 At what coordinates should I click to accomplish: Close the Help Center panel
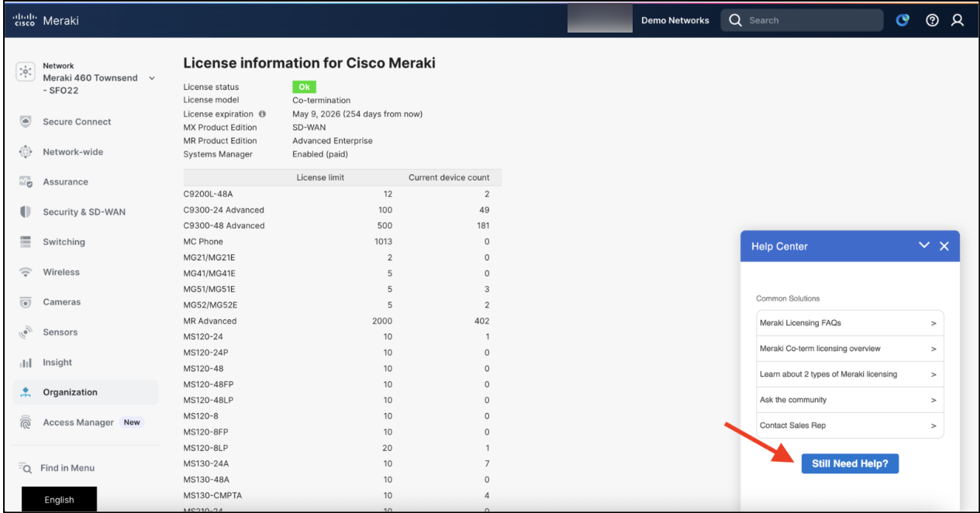(944, 246)
